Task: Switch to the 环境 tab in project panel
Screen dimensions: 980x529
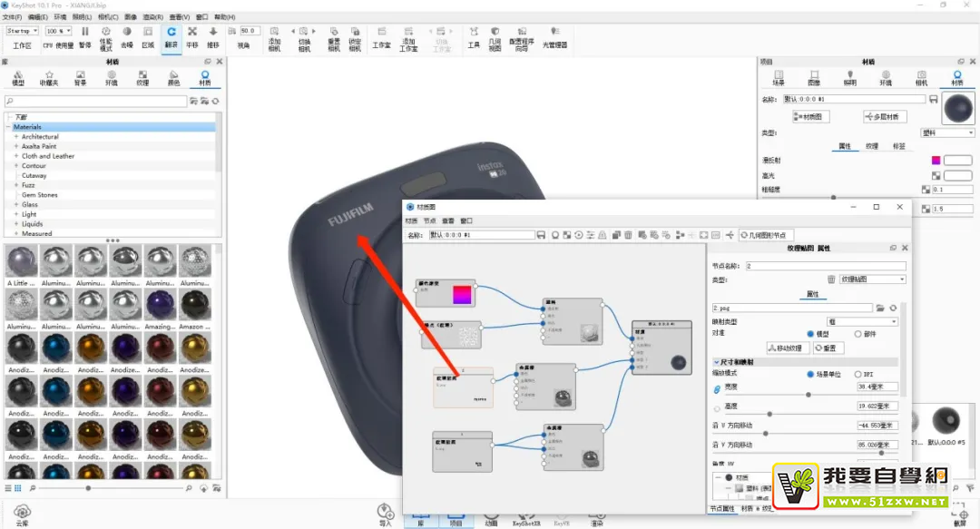Action: point(886,78)
